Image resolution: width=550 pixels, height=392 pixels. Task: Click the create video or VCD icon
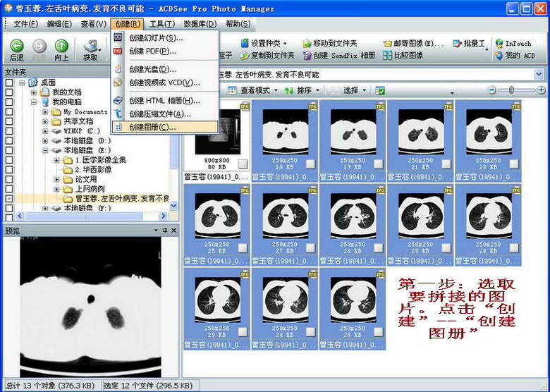coord(118,82)
